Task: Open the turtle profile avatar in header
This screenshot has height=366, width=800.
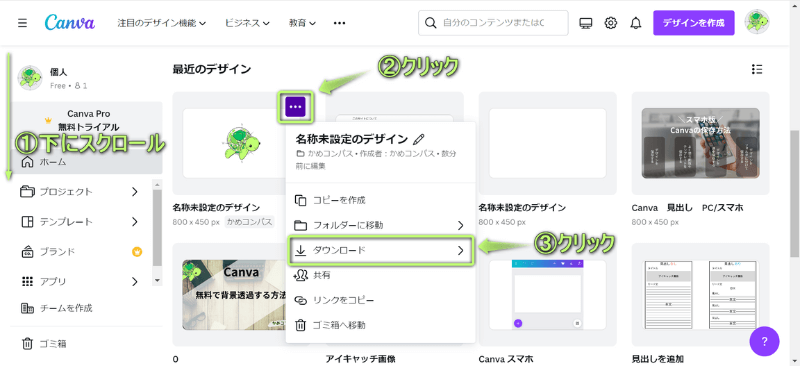Action: coord(757,22)
